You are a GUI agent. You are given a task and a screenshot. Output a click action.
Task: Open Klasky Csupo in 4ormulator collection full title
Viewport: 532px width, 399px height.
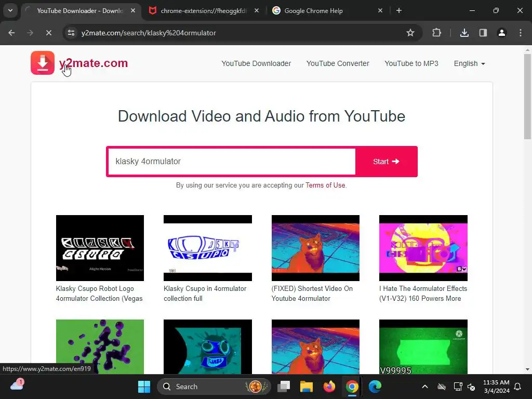(x=205, y=294)
